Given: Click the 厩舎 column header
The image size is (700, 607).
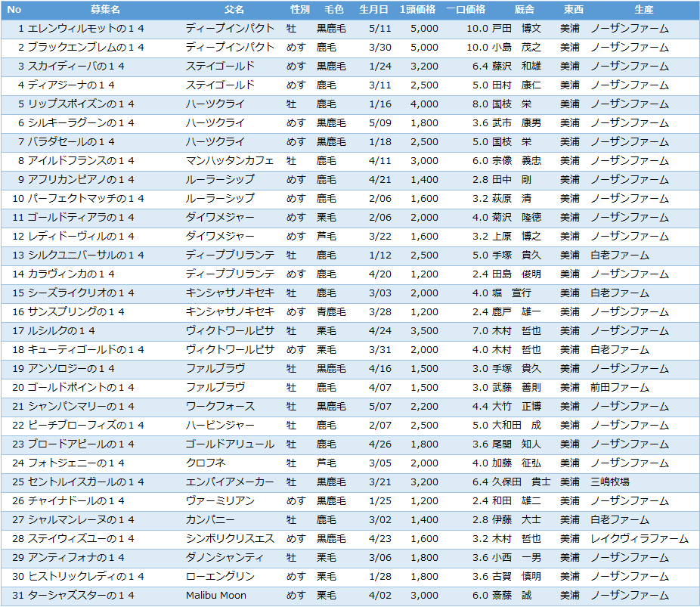Looking at the screenshot, I should click(524, 9).
